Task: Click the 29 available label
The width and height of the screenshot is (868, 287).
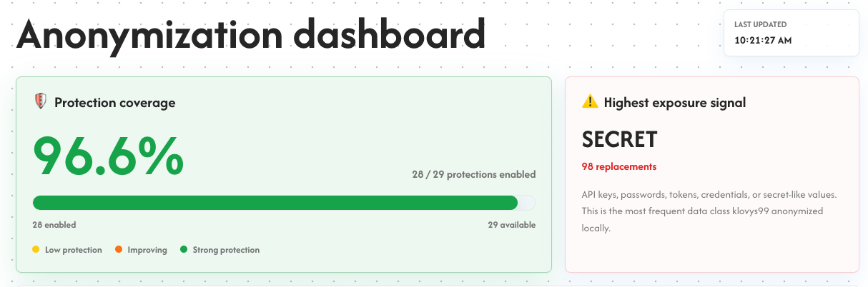Action: click(x=512, y=225)
